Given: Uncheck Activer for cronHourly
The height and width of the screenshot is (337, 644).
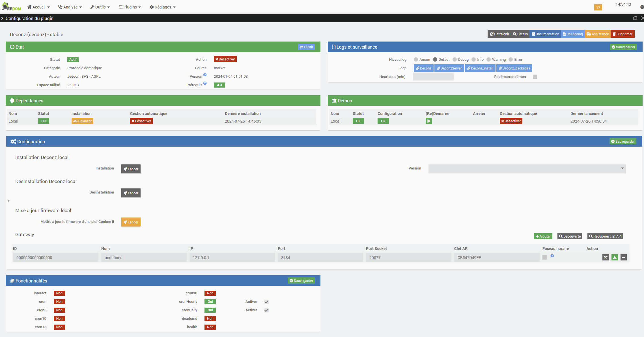Looking at the screenshot, I should click(266, 302).
